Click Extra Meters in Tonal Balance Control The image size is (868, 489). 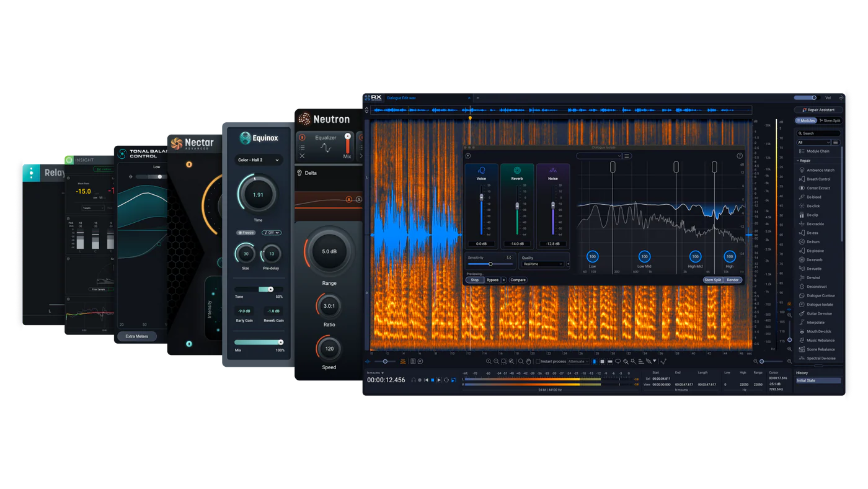tap(137, 336)
